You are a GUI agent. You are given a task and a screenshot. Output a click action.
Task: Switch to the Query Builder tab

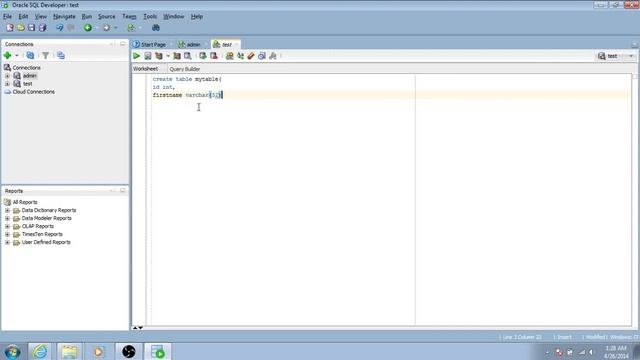[184, 69]
